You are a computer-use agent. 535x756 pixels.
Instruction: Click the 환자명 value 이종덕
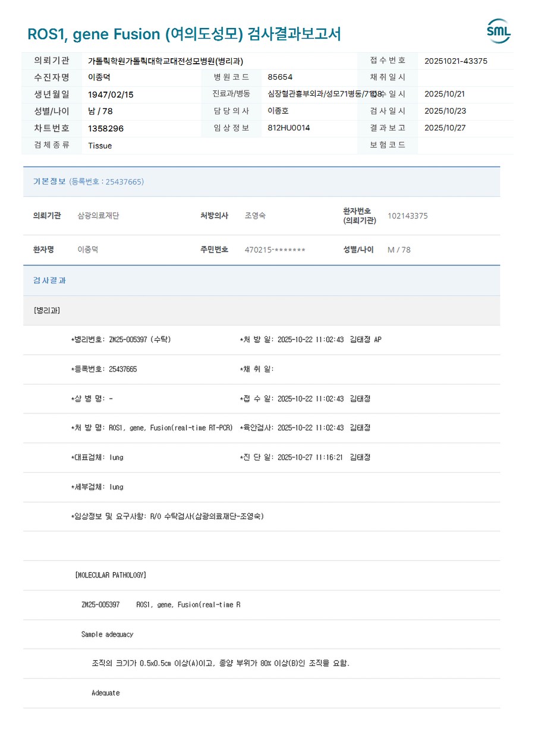88,250
